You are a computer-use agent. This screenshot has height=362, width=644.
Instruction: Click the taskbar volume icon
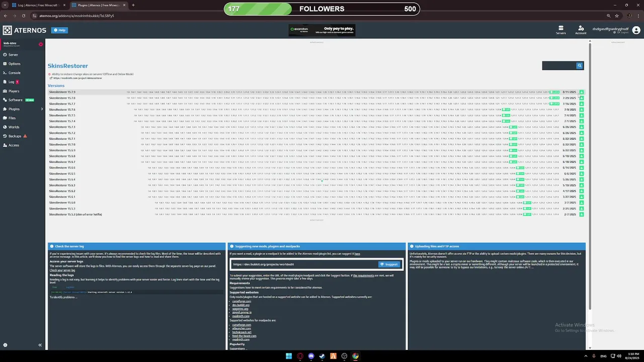(618, 356)
